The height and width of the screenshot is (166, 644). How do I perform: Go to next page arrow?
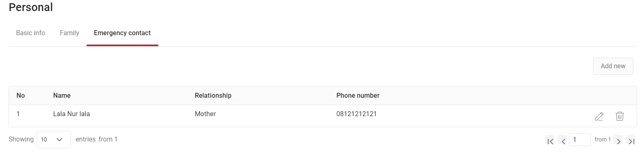click(x=618, y=141)
